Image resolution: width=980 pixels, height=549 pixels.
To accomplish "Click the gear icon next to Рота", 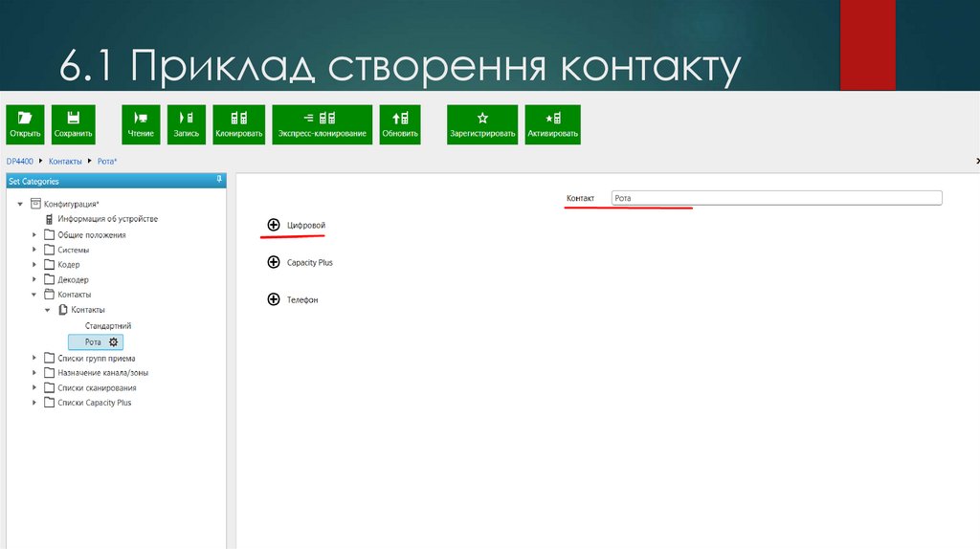I will [x=113, y=342].
